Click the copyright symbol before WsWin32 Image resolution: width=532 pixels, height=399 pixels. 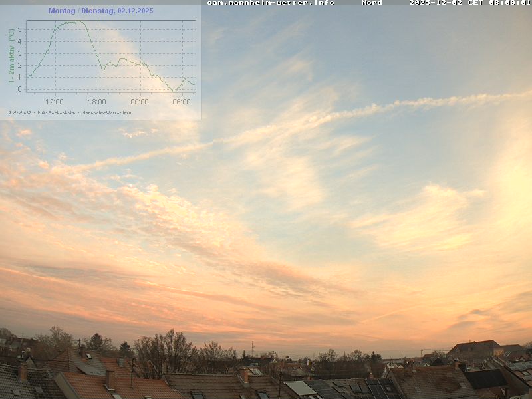pos(10,113)
